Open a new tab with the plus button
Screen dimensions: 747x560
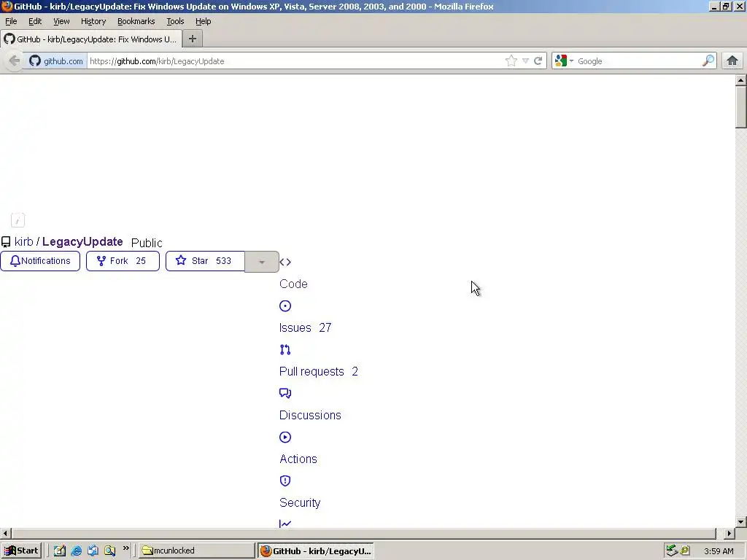tap(193, 39)
